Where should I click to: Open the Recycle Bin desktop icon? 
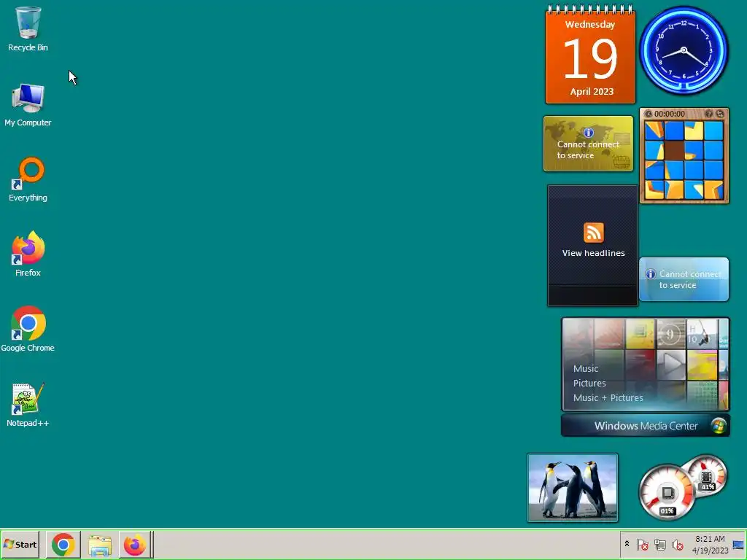[x=28, y=28]
